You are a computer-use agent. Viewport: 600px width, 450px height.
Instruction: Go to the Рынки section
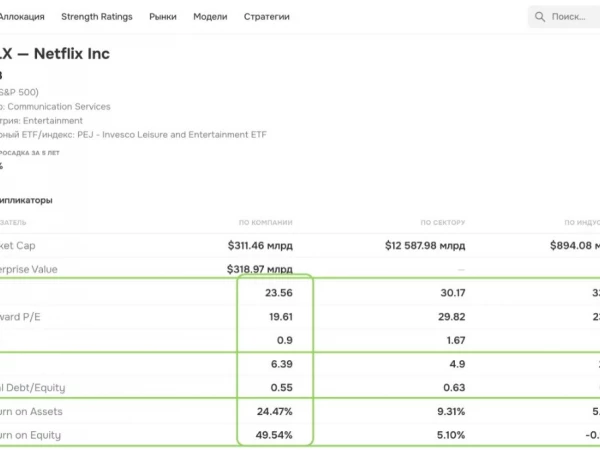tap(163, 17)
